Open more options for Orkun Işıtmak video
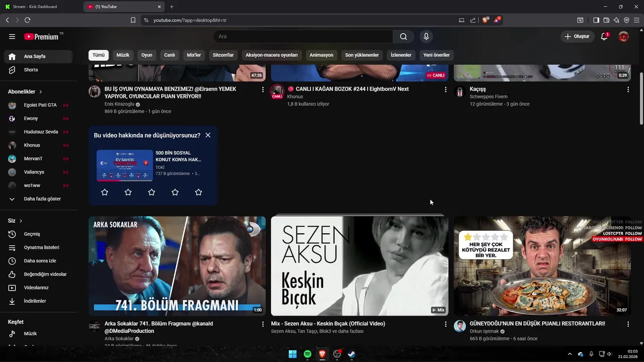 point(628,324)
